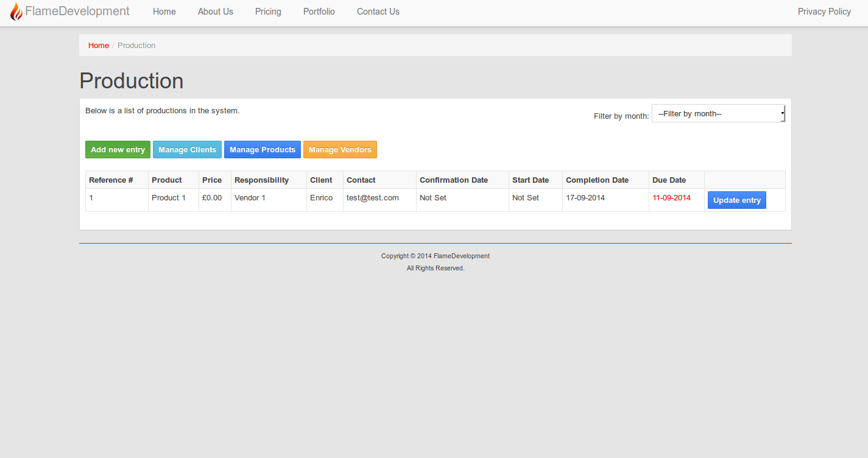Click Update entry for Product 1

coord(737,200)
